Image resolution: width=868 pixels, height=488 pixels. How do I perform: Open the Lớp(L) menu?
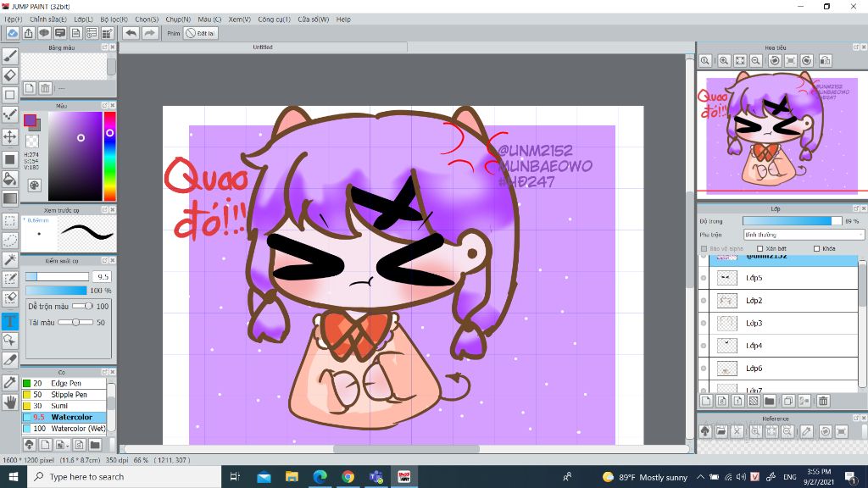pos(84,19)
